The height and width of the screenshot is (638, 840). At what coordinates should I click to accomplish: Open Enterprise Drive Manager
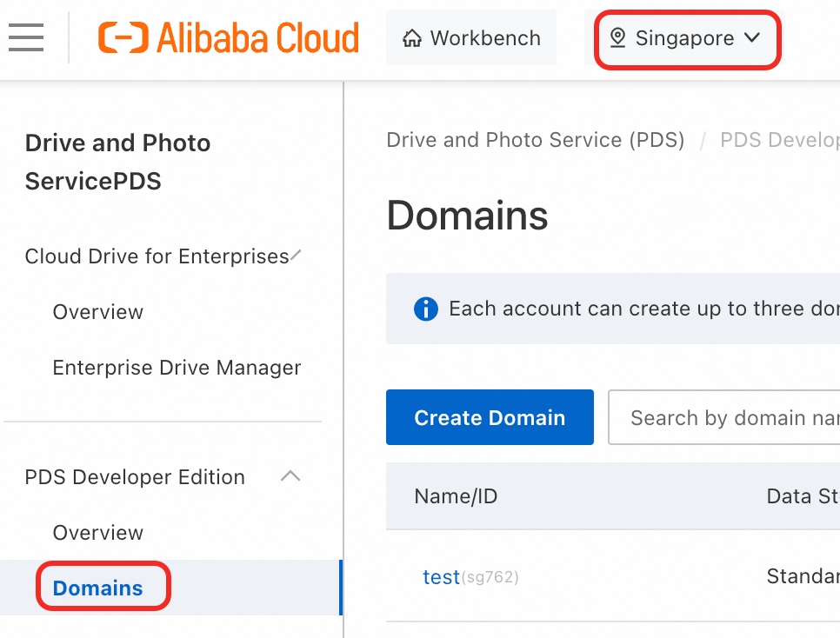tap(177, 368)
